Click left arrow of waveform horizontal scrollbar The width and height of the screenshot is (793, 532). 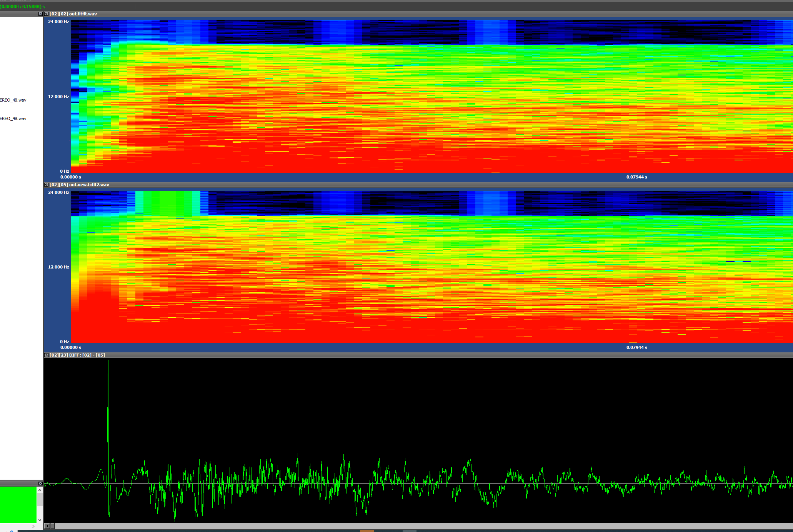47,526
